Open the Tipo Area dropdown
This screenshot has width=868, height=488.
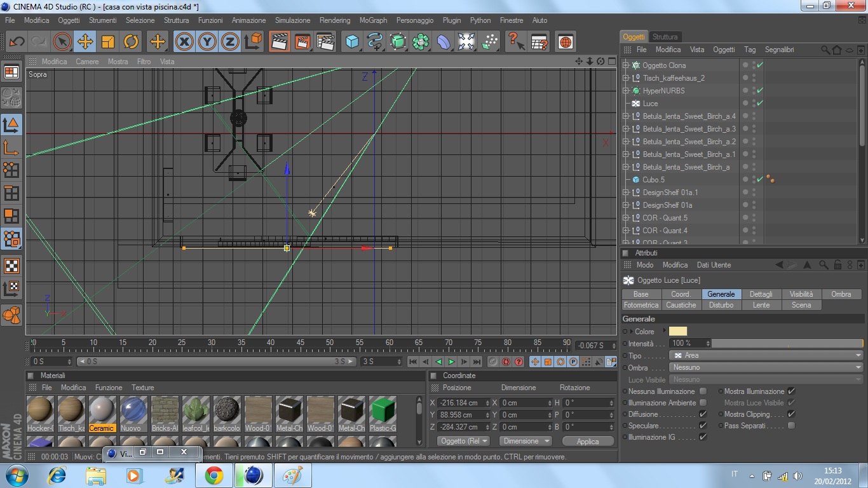(766, 355)
